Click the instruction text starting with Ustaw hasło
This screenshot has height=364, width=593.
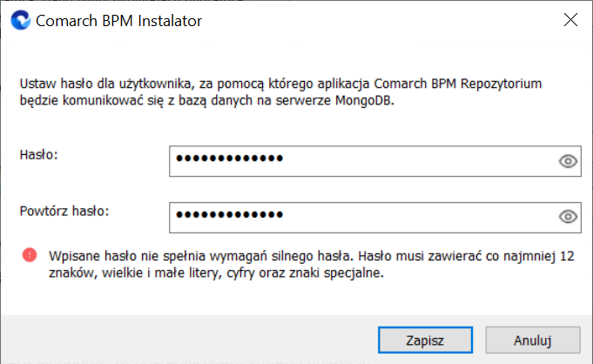coord(280,91)
